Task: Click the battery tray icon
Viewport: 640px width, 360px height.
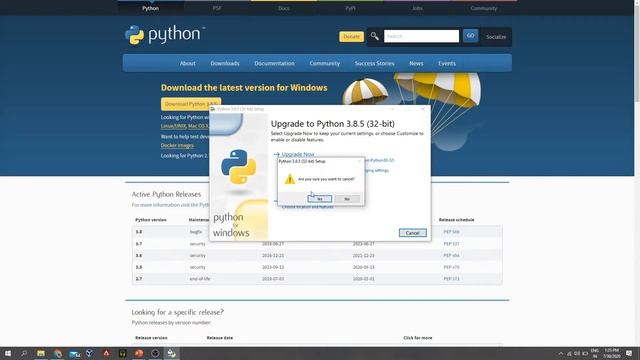Action: (585, 353)
